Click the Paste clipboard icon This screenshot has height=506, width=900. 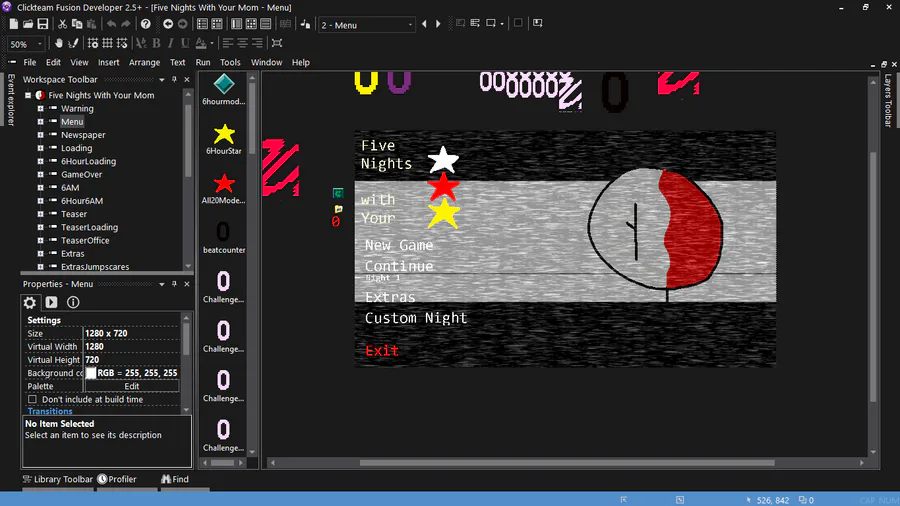click(92, 24)
